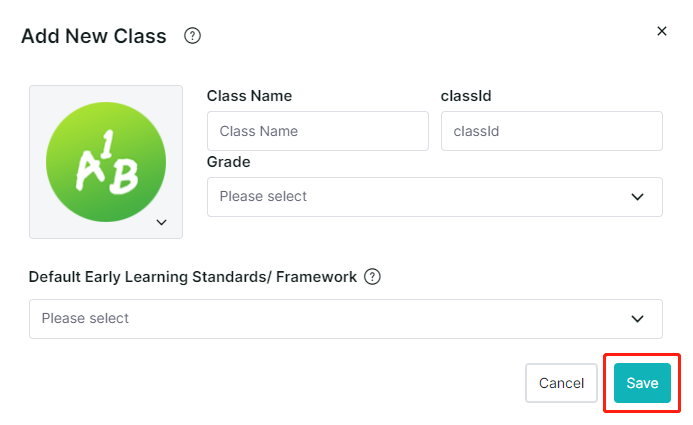The width and height of the screenshot is (693, 425).
Task: Focus the classId input field
Action: (552, 131)
